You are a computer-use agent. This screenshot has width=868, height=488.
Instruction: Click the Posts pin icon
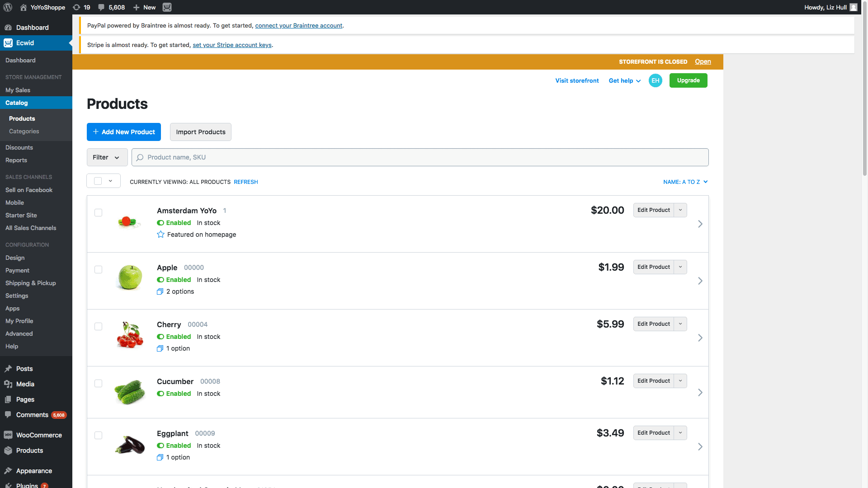(x=8, y=369)
